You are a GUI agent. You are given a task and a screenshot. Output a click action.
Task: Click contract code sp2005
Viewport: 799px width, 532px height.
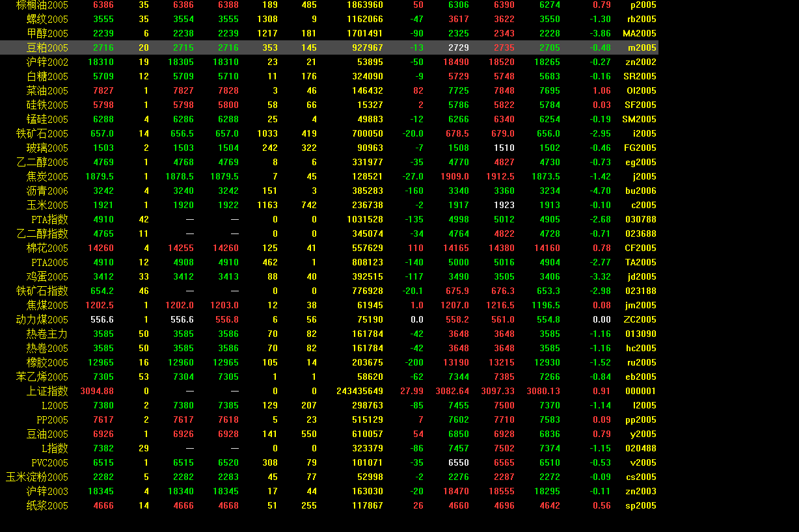[641, 505]
